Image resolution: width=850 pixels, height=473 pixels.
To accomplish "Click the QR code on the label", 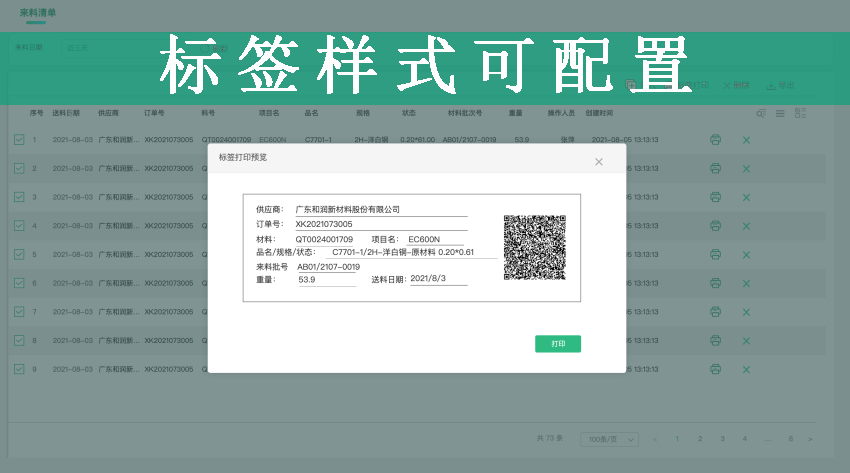I will point(535,248).
